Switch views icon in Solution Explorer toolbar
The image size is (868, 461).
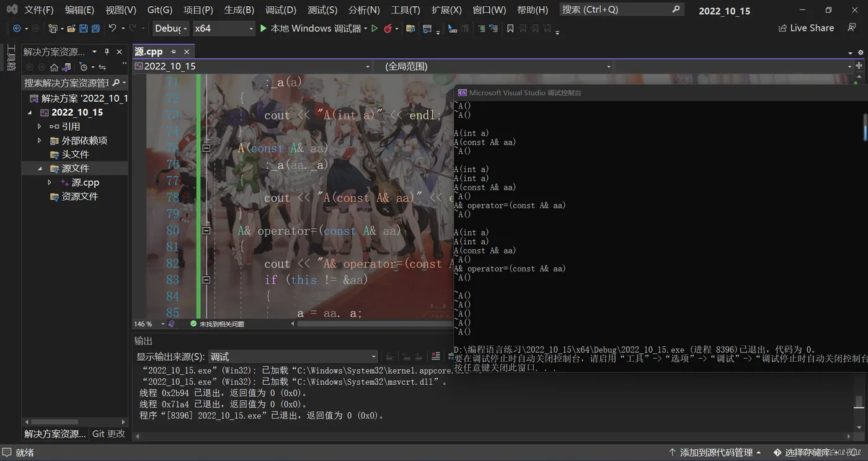(67, 67)
